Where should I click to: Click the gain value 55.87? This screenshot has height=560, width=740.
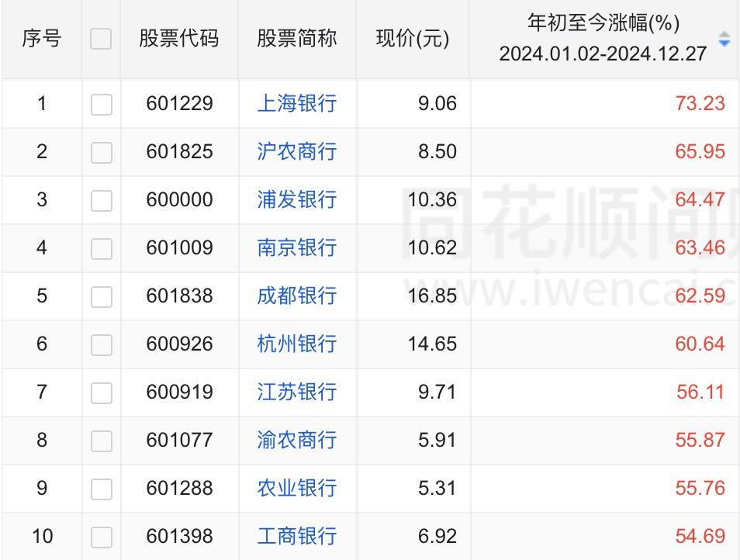pos(700,441)
